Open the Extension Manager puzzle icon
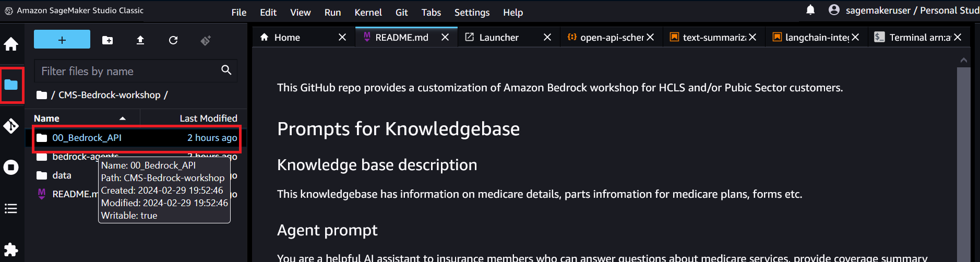 pyautogui.click(x=11, y=249)
